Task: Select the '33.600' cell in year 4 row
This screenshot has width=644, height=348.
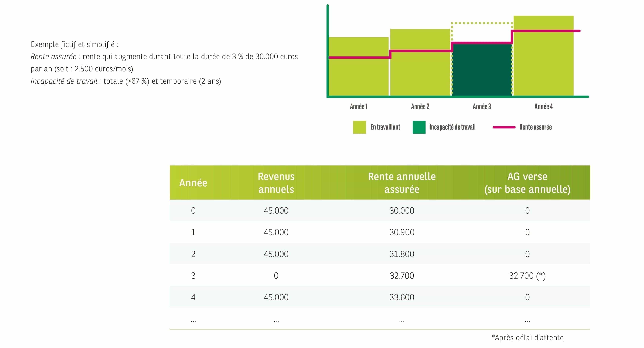Action: point(402,297)
